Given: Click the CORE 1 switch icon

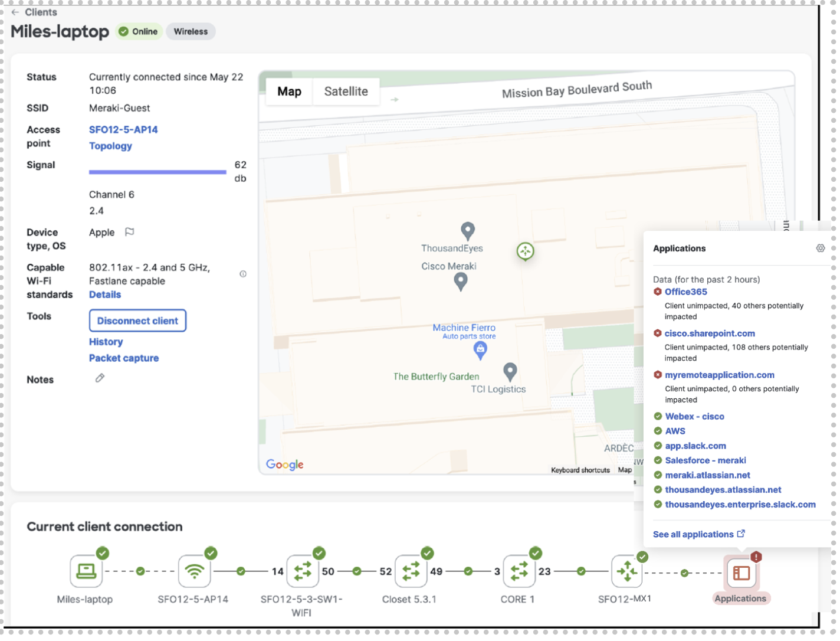Looking at the screenshot, I should [519, 571].
